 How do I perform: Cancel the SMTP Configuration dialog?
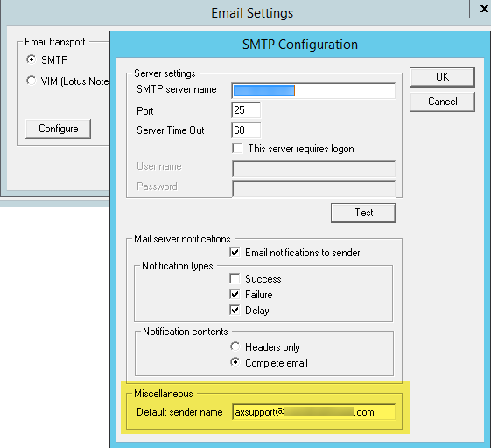[x=442, y=101]
